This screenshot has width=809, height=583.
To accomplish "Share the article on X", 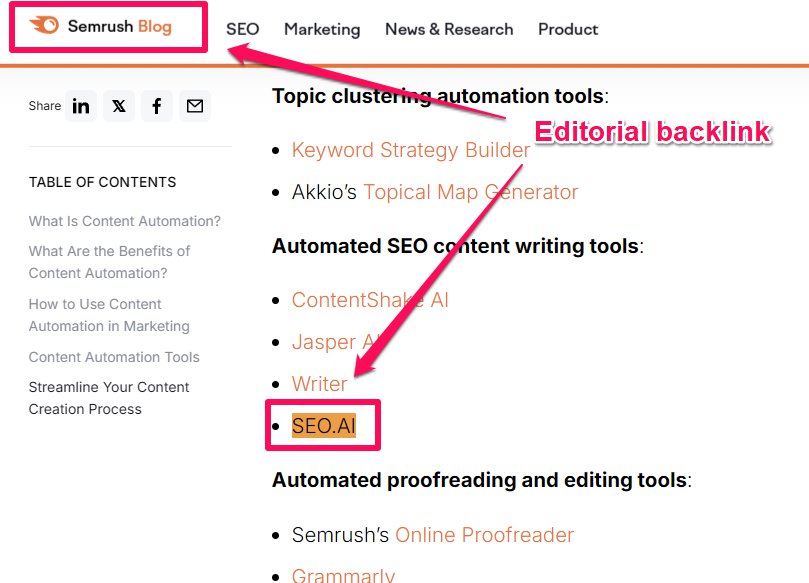I will point(119,105).
